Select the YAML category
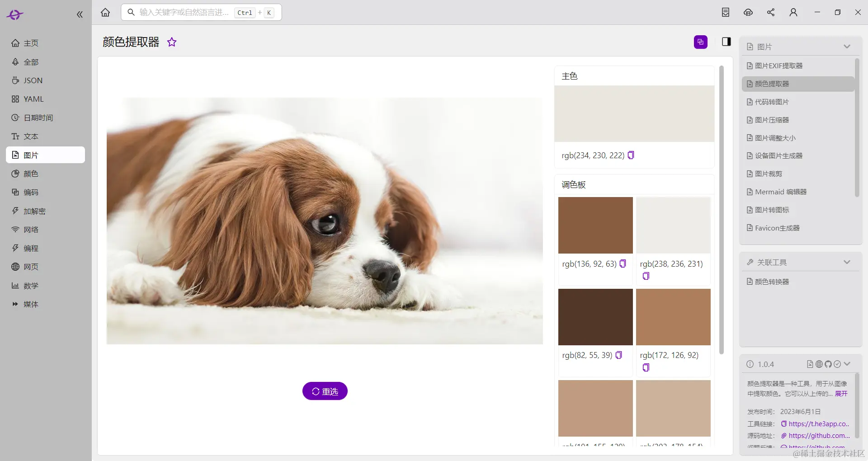The image size is (868, 461). 45,99
